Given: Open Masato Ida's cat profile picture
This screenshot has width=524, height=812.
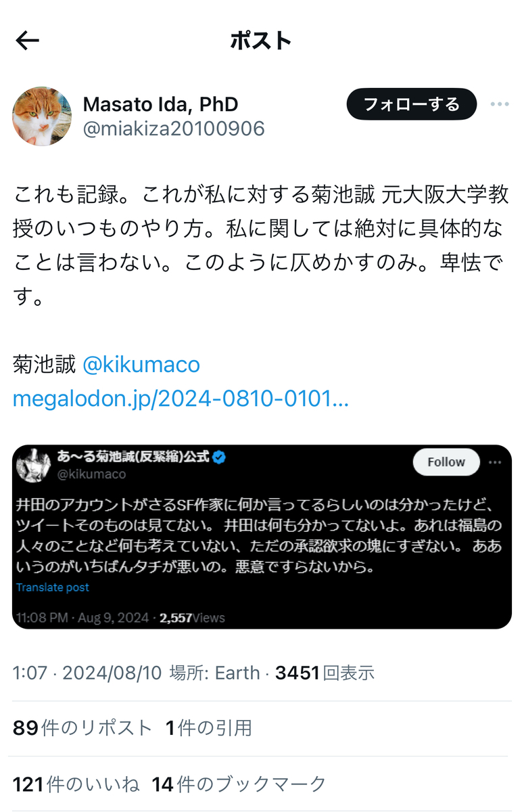Looking at the screenshot, I should click(x=42, y=116).
